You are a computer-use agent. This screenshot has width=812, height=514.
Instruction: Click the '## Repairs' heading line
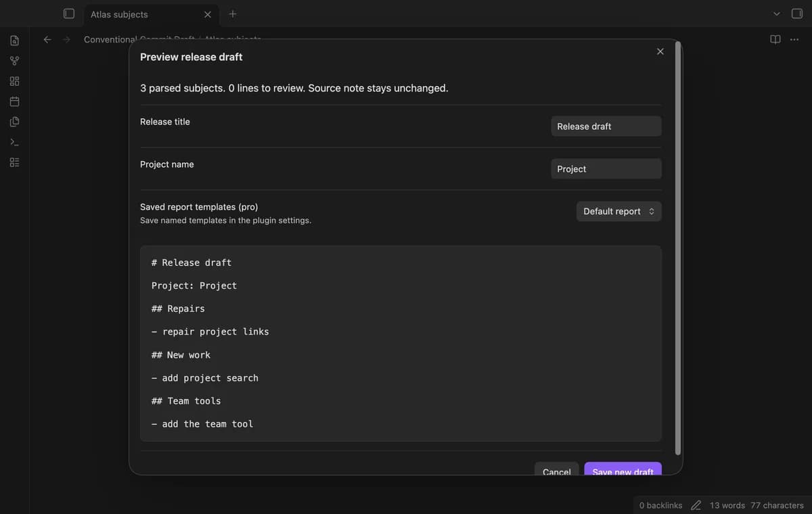pos(178,308)
